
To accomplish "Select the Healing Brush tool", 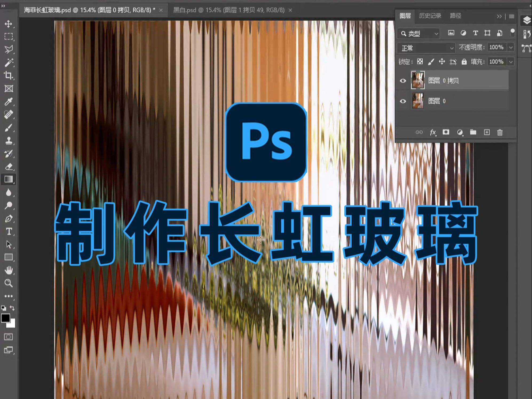I will [9, 114].
